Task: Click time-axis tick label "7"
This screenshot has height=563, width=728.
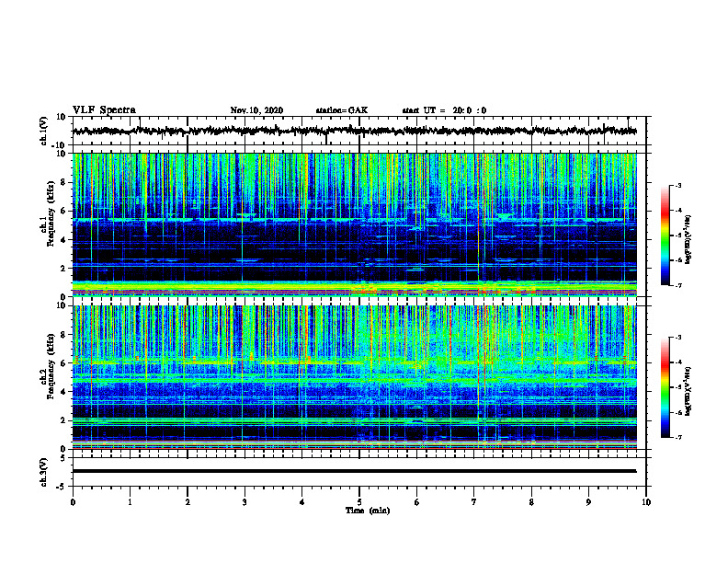Action: click(474, 502)
